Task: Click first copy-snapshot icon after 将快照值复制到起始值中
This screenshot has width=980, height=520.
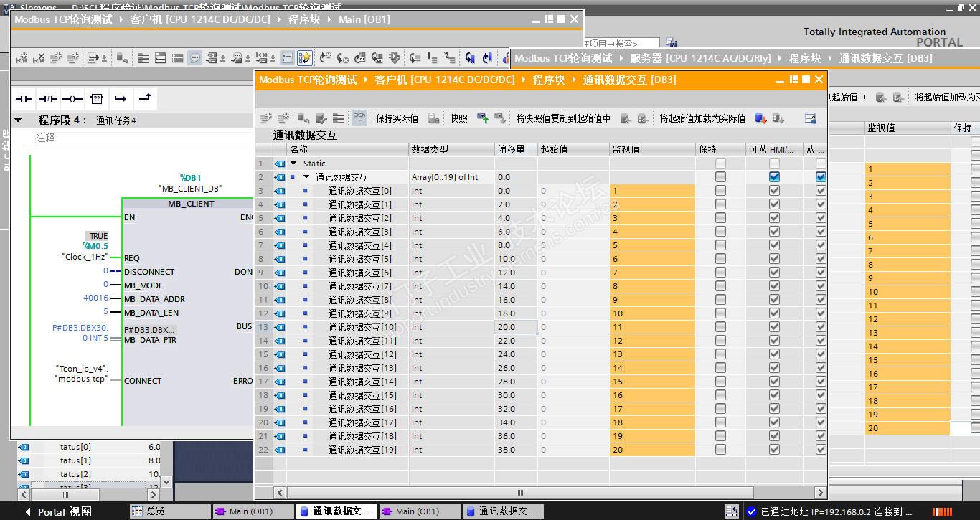Action: (x=626, y=118)
